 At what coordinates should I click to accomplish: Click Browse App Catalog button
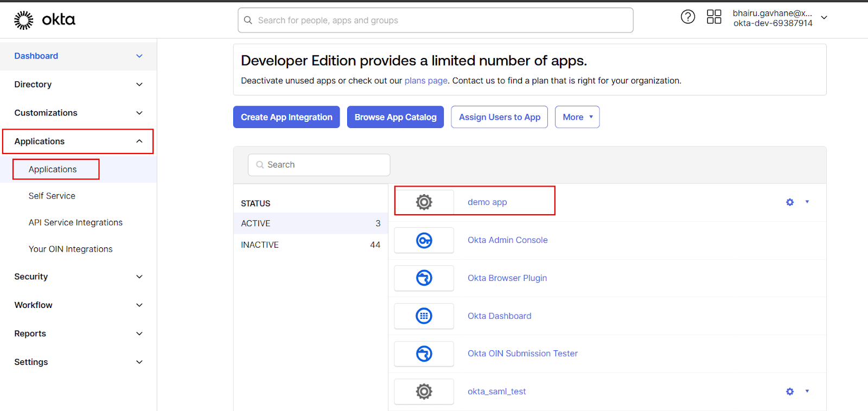coord(395,117)
